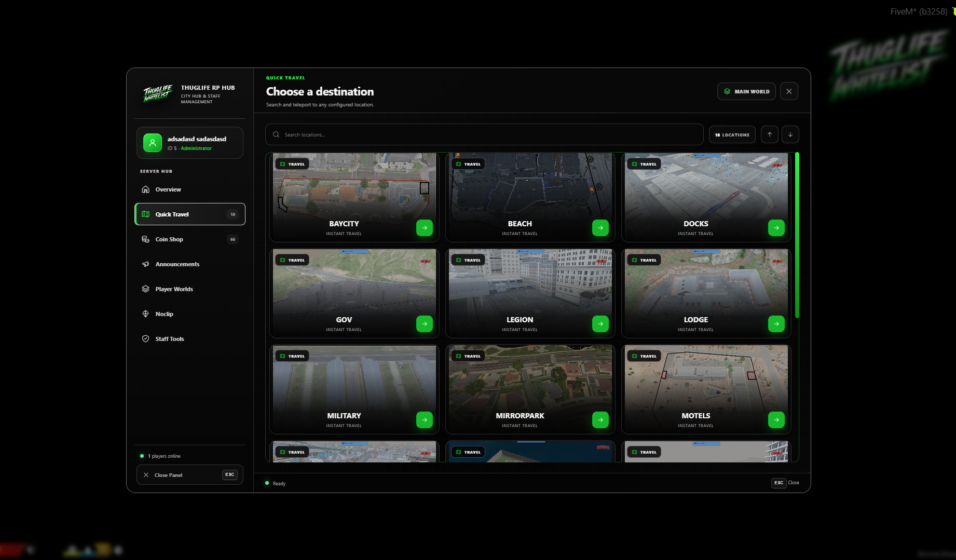Teleport to Gov with green arrow
Screen dimensions: 956x560
point(424,324)
